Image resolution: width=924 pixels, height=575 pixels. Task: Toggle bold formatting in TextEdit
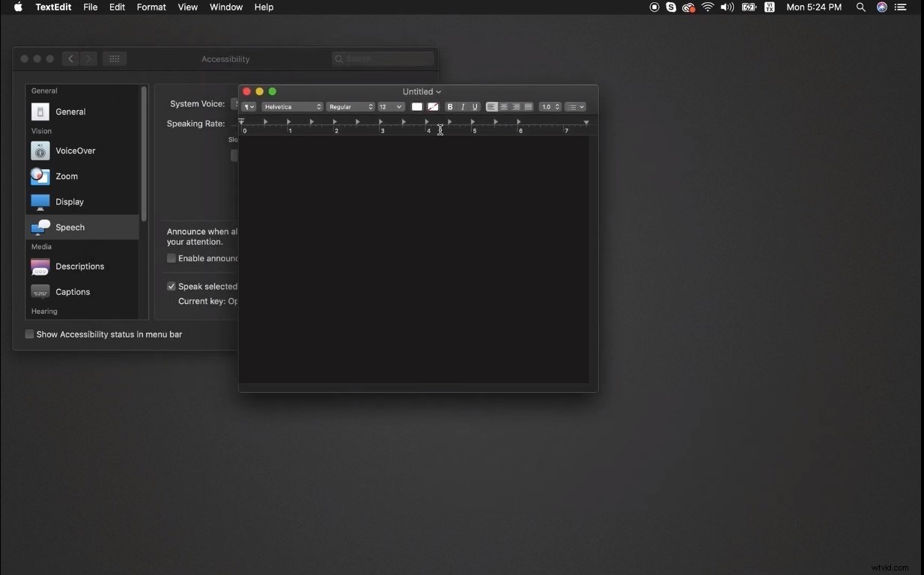click(450, 106)
